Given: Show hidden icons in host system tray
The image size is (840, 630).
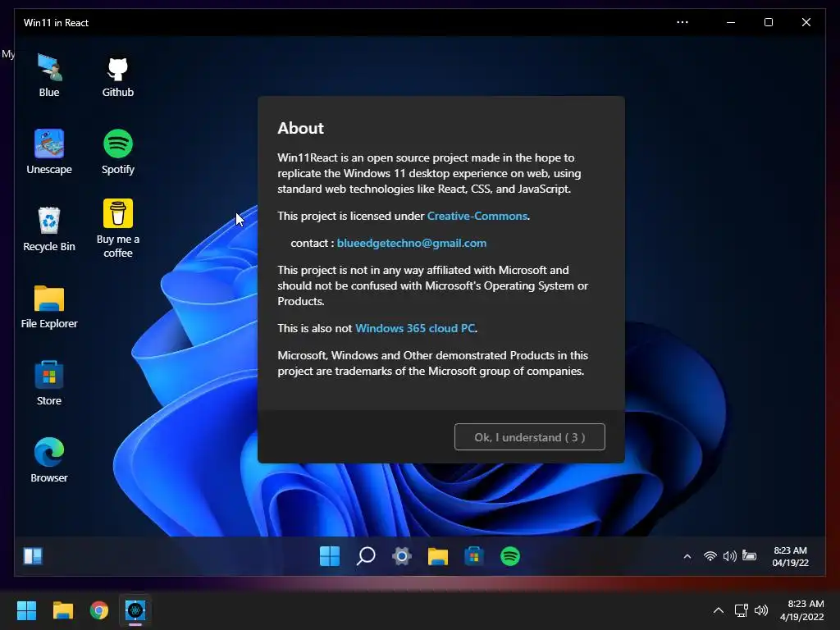Looking at the screenshot, I should click(x=719, y=610).
